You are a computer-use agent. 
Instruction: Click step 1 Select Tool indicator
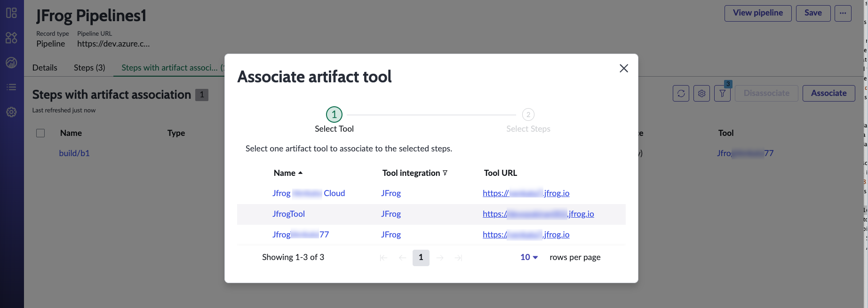334,114
